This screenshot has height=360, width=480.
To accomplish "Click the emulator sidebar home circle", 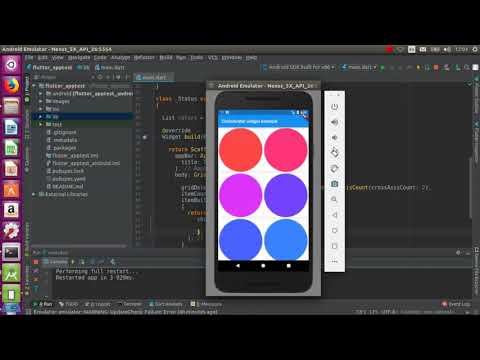I will pyautogui.click(x=334, y=230).
